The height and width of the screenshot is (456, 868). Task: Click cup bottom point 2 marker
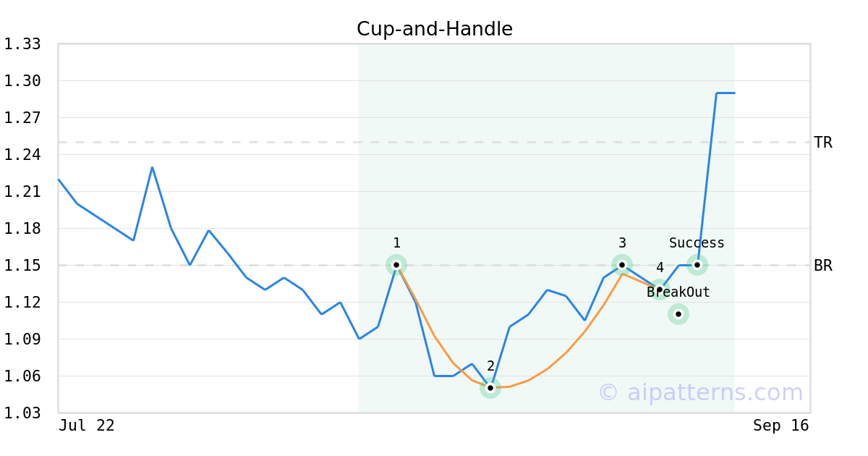[490, 388]
